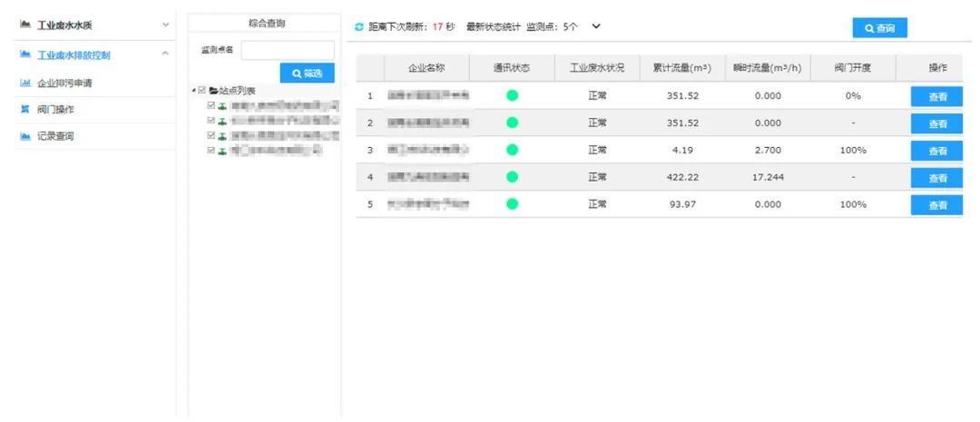Image resolution: width=980 pixels, height=422 pixels.
Task: Select the 综合查询 panel tab
Action: pos(264,23)
